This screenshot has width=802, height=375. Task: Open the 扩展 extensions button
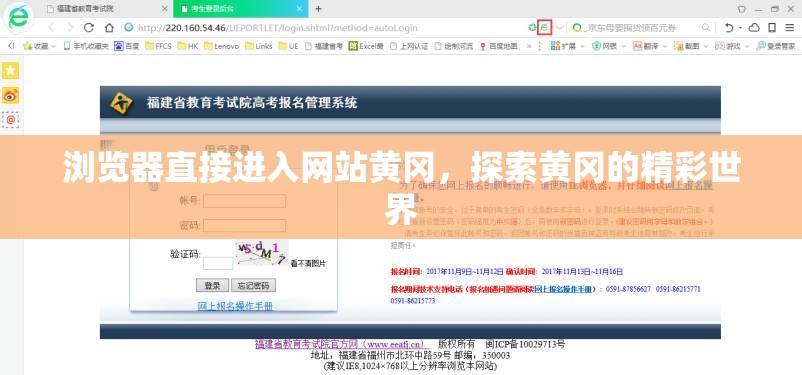tap(563, 46)
